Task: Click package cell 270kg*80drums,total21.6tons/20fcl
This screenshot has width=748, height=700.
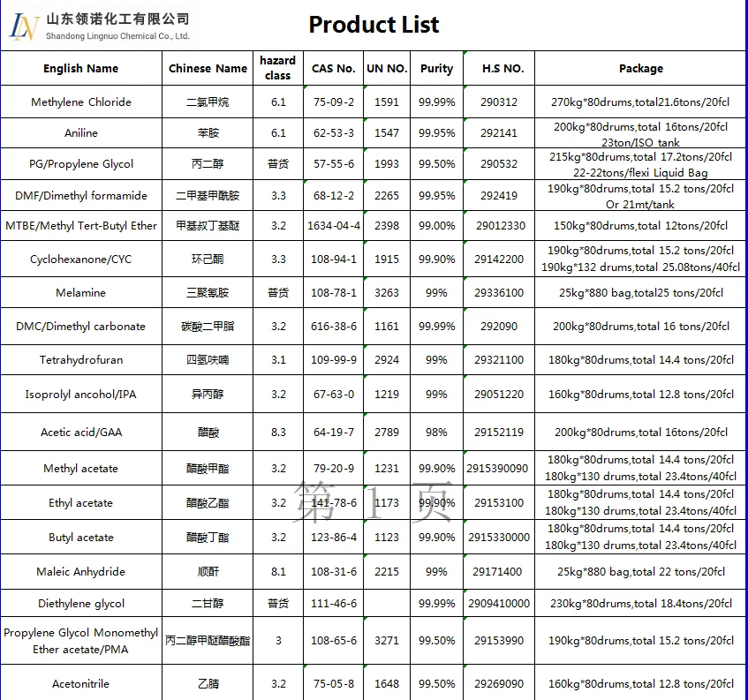Action: click(640, 102)
